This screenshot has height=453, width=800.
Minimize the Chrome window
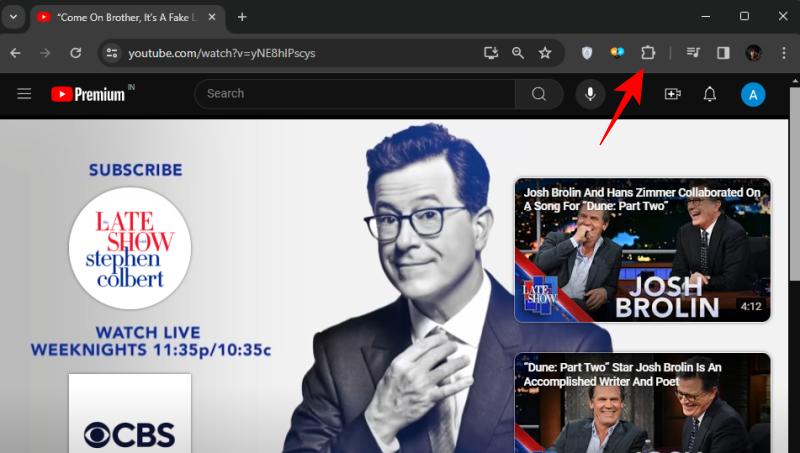tap(706, 17)
